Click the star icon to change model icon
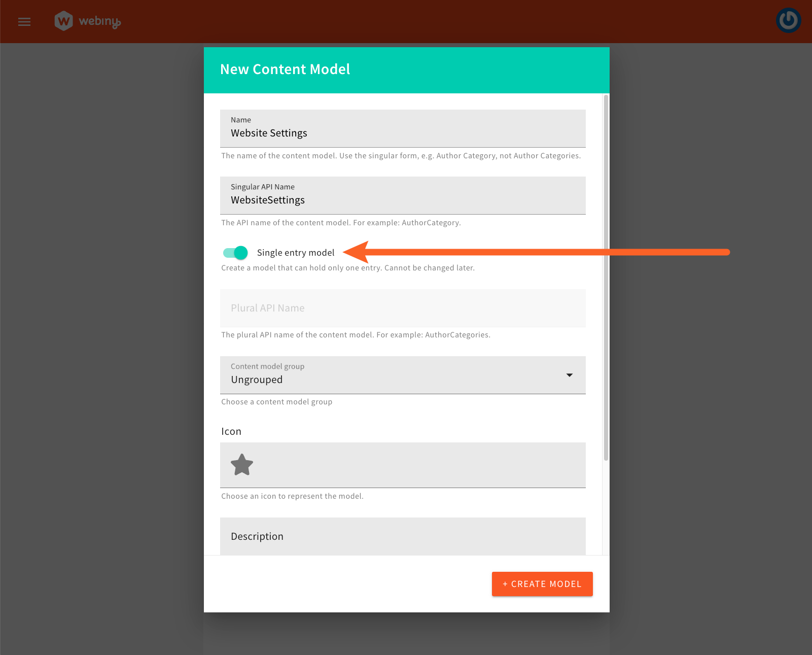This screenshot has width=812, height=655. [242, 464]
